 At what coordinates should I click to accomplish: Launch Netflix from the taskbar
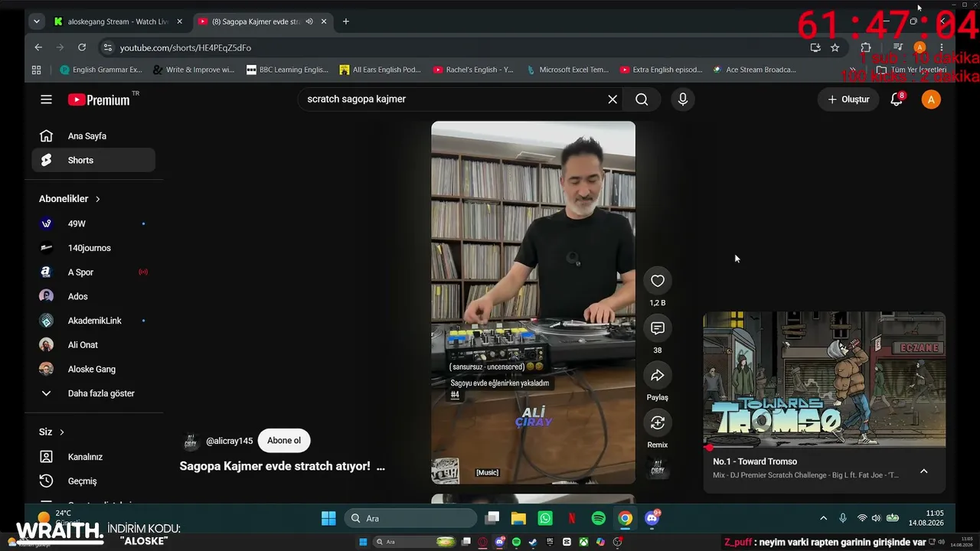[572, 518]
